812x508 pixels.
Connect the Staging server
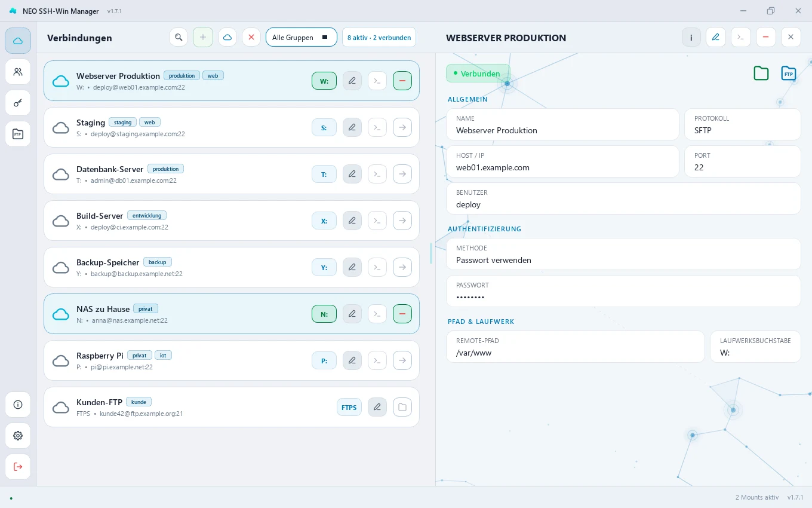point(402,127)
